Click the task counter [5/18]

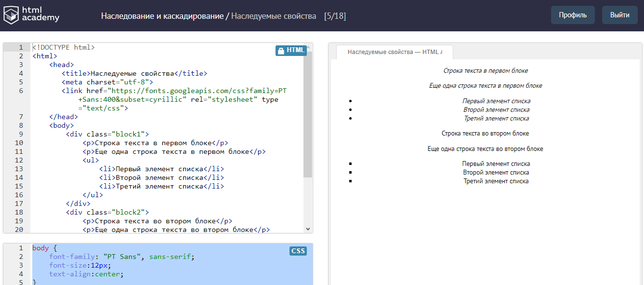point(335,16)
